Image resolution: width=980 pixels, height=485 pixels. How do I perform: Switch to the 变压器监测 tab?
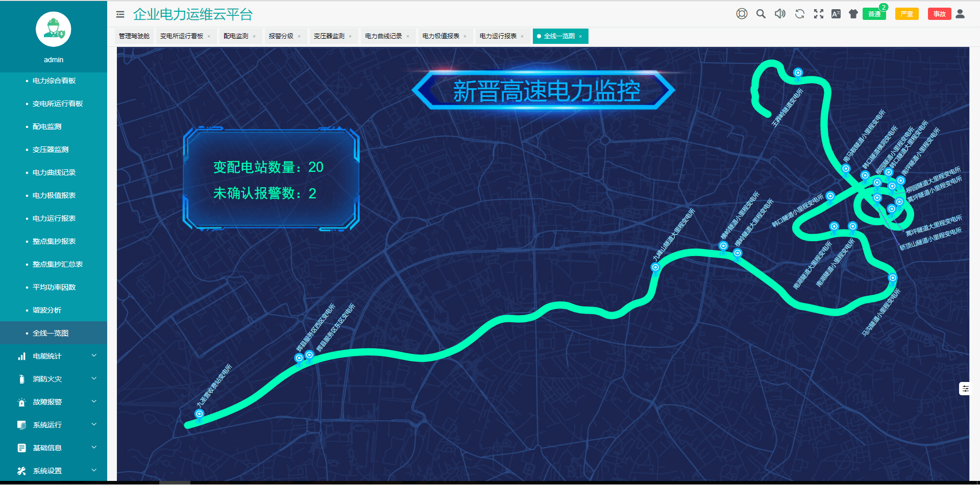329,36
